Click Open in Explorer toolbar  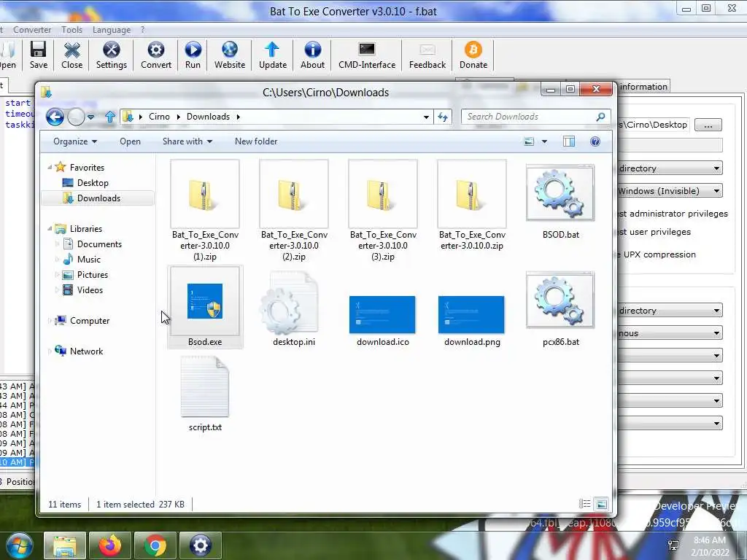click(x=130, y=141)
